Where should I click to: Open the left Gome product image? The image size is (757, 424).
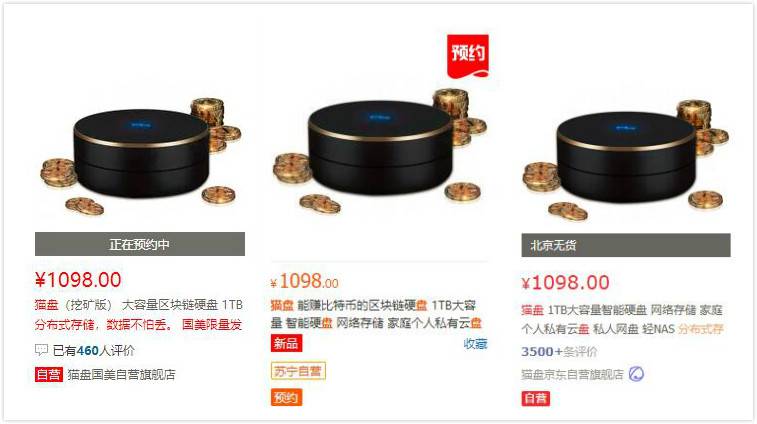[140, 155]
